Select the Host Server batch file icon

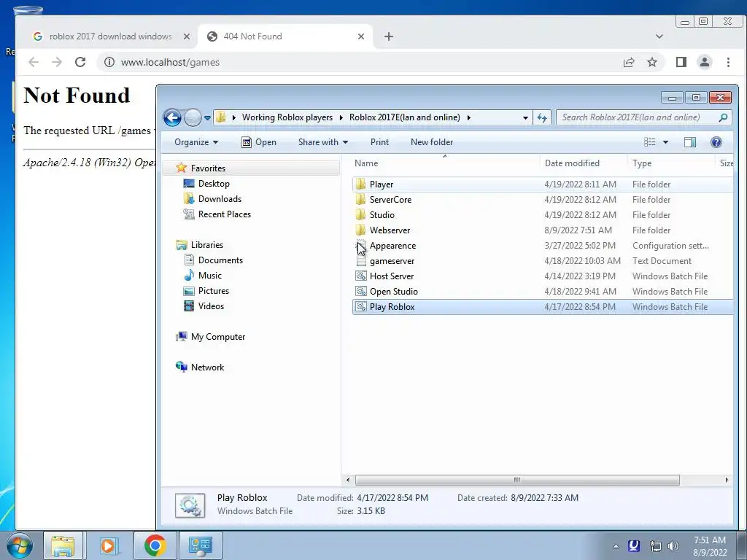coord(361,276)
